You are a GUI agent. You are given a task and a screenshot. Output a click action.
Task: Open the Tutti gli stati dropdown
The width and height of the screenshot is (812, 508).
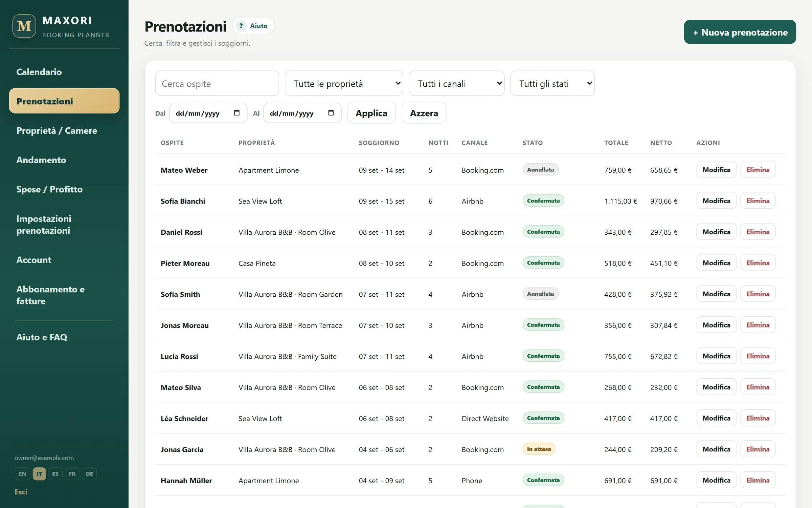point(552,83)
